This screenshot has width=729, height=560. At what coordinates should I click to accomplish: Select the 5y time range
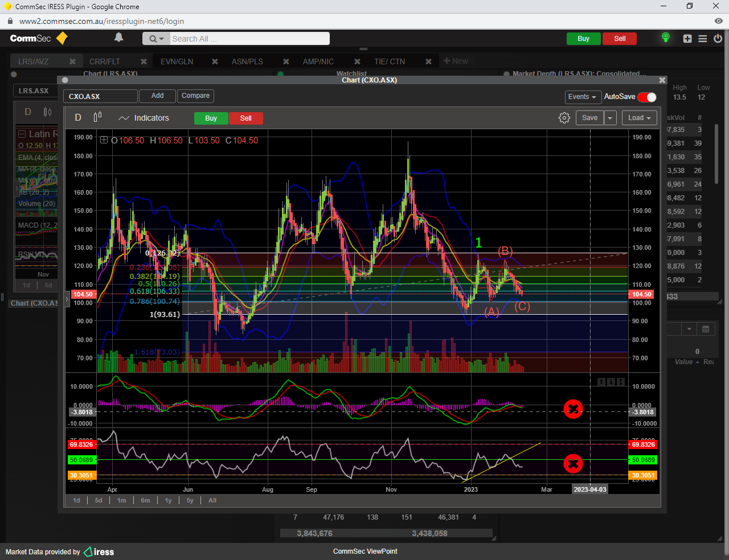point(190,501)
